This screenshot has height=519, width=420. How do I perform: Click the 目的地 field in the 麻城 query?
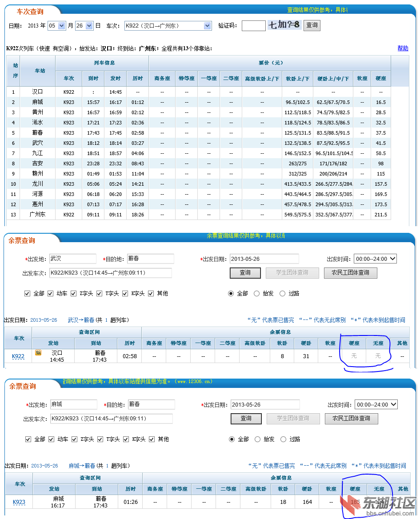152,404
